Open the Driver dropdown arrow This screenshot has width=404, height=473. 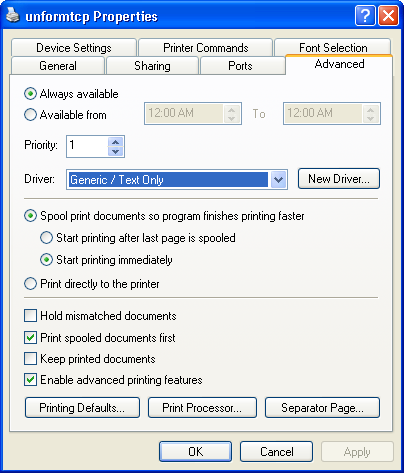pos(278,180)
